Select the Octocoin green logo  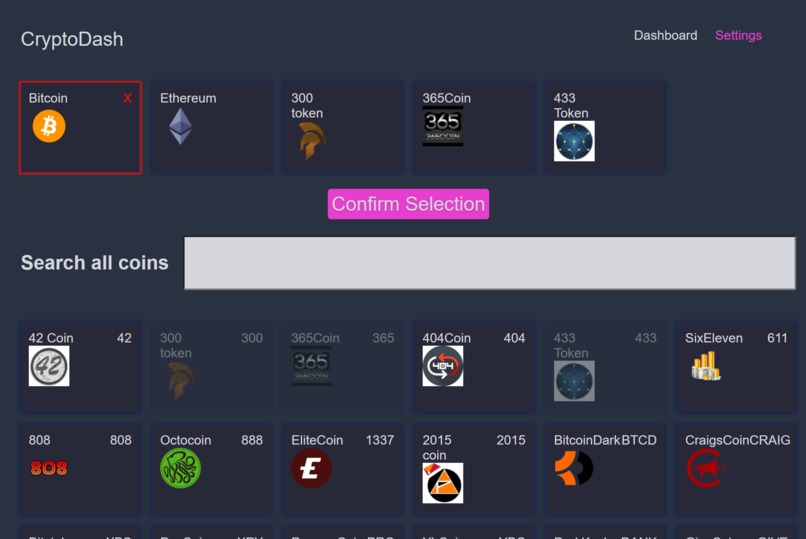(x=180, y=468)
